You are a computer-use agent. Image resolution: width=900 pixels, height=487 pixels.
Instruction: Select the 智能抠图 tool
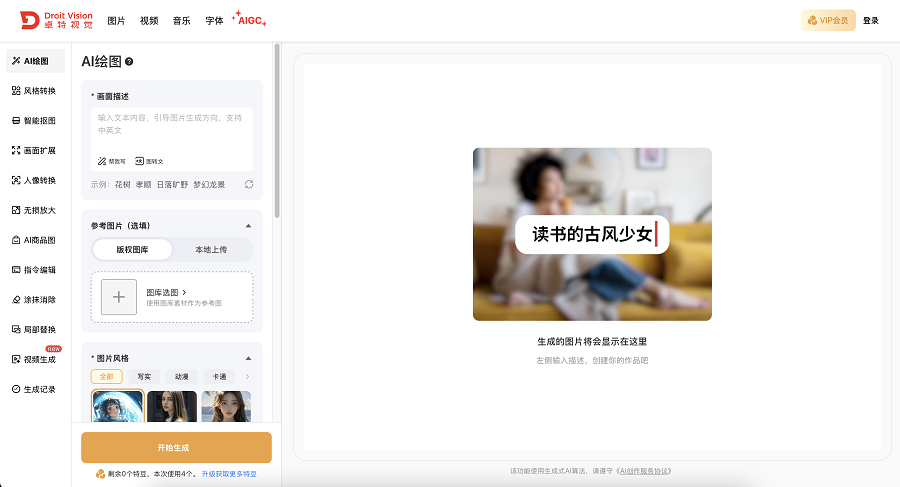pos(39,121)
